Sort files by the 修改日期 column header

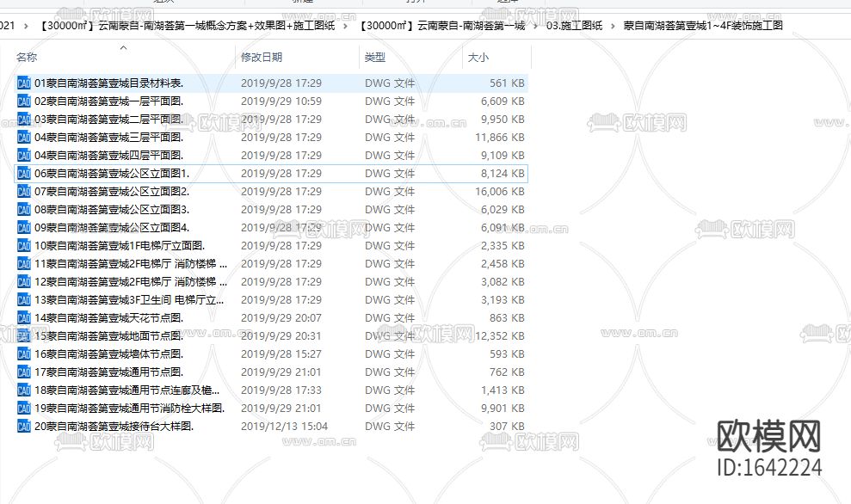click(261, 57)
